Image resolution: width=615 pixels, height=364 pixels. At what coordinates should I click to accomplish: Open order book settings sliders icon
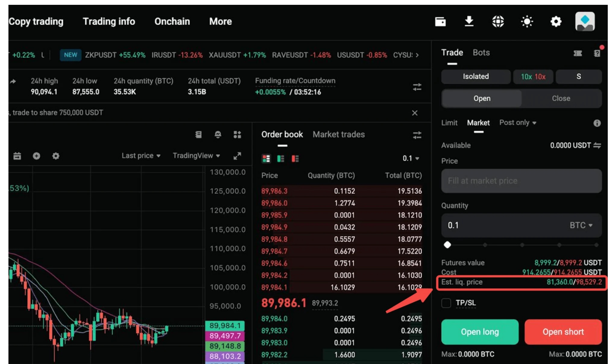coord(417,135)
